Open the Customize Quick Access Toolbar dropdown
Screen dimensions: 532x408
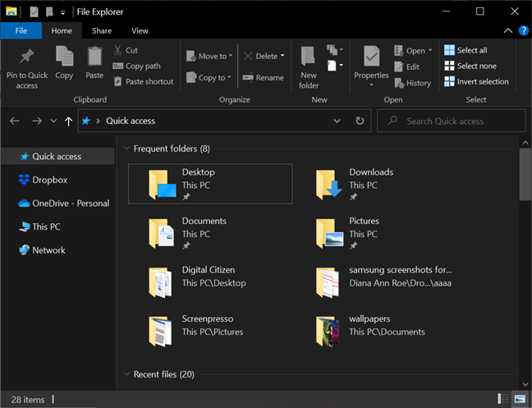(x=62, y=13)
